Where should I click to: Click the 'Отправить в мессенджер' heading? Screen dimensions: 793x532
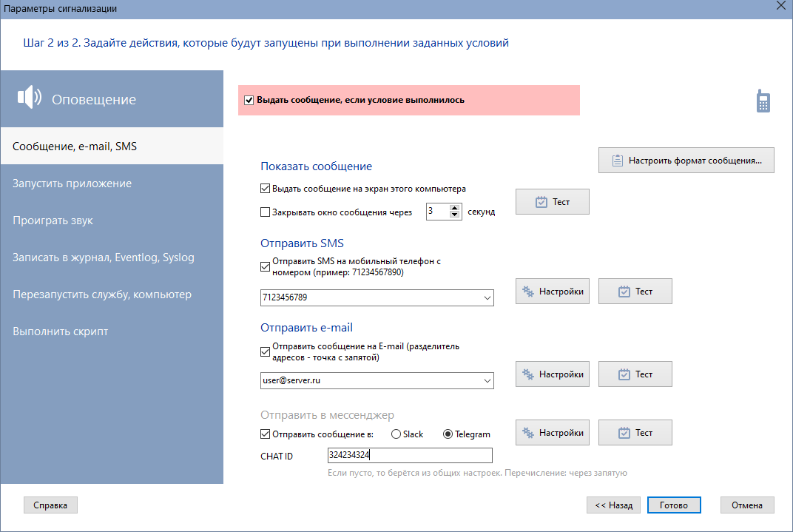pos(327,415)
